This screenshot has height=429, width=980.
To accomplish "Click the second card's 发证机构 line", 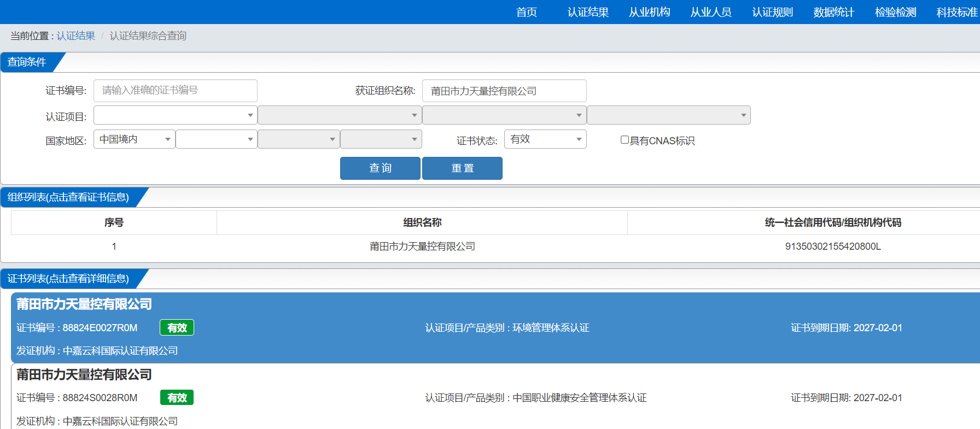I will (x=97, y=421).
